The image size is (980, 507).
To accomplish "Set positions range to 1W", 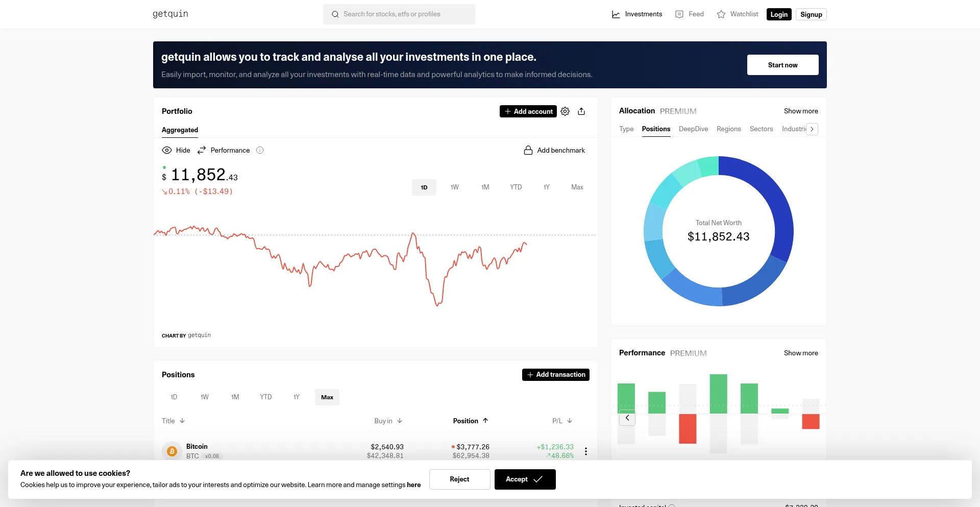I will click(205, 397).
